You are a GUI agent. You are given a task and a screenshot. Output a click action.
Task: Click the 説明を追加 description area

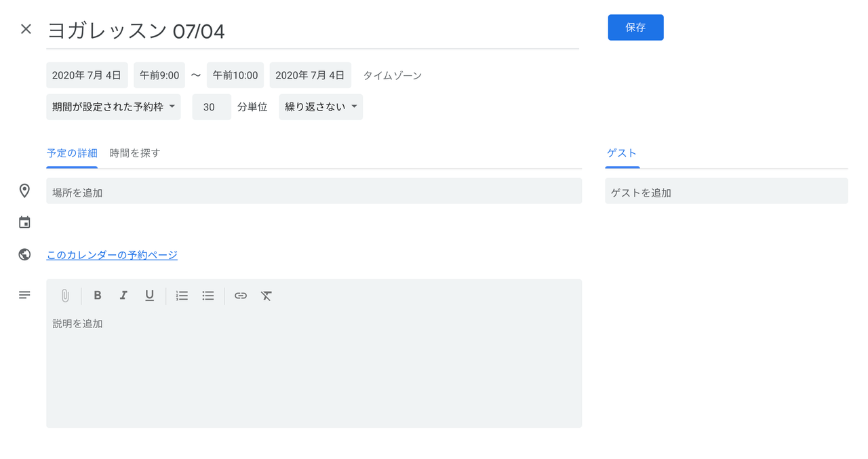[x=314, y=368]
